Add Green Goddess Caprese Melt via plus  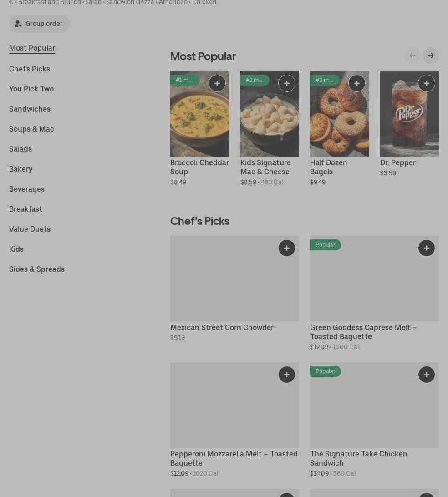coord(426,248)
